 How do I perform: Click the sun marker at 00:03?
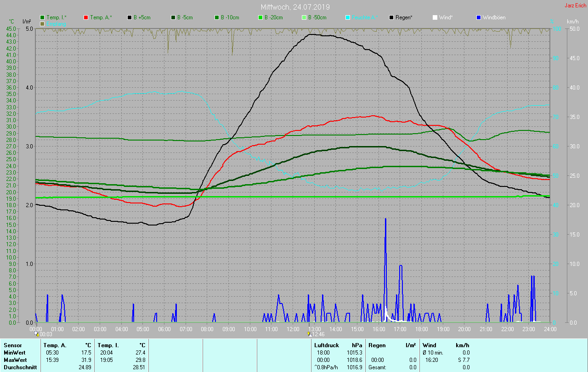click(37, 334)
